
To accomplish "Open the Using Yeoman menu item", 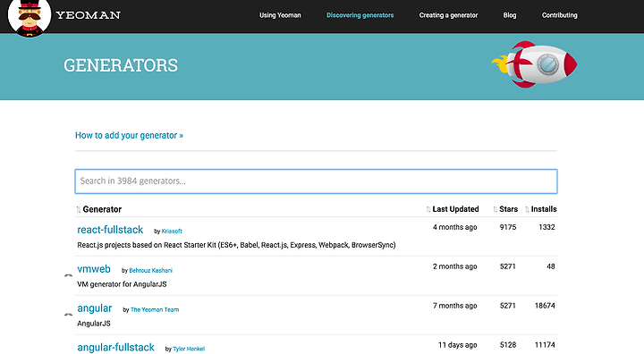I will [280, 15].
